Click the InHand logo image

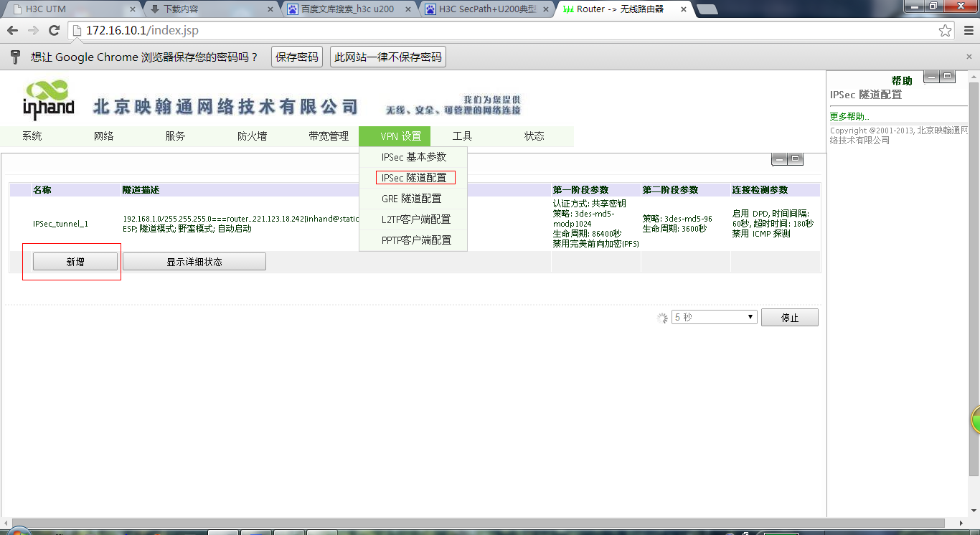click(x=48, y=100)
